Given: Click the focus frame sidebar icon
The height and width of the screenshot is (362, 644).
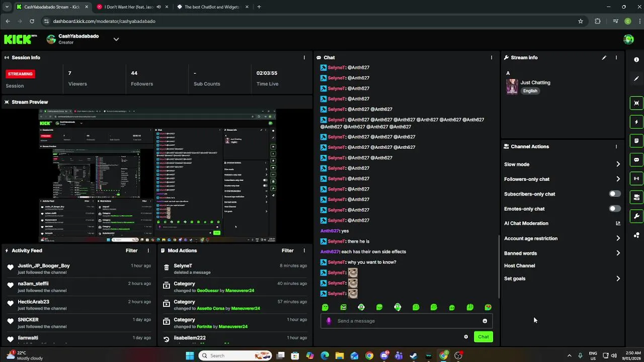Looking at the screenshot, I should click(636, 103).
